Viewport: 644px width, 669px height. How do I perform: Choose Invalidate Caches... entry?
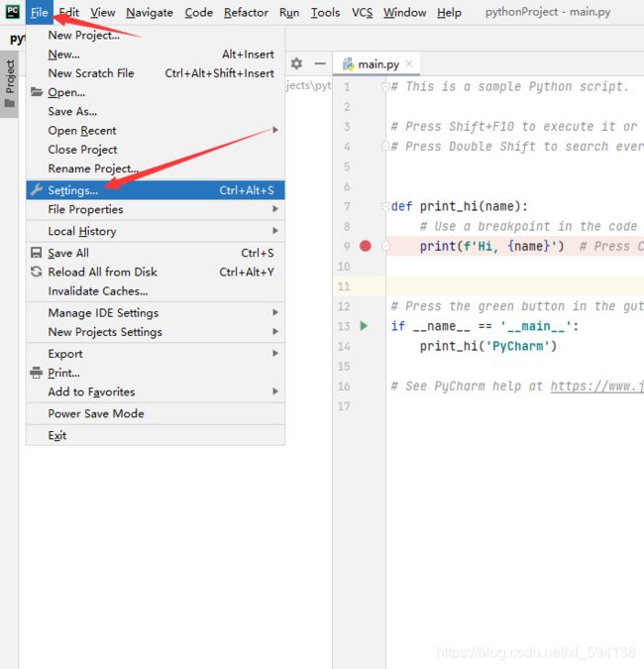(x=156, y=291)
